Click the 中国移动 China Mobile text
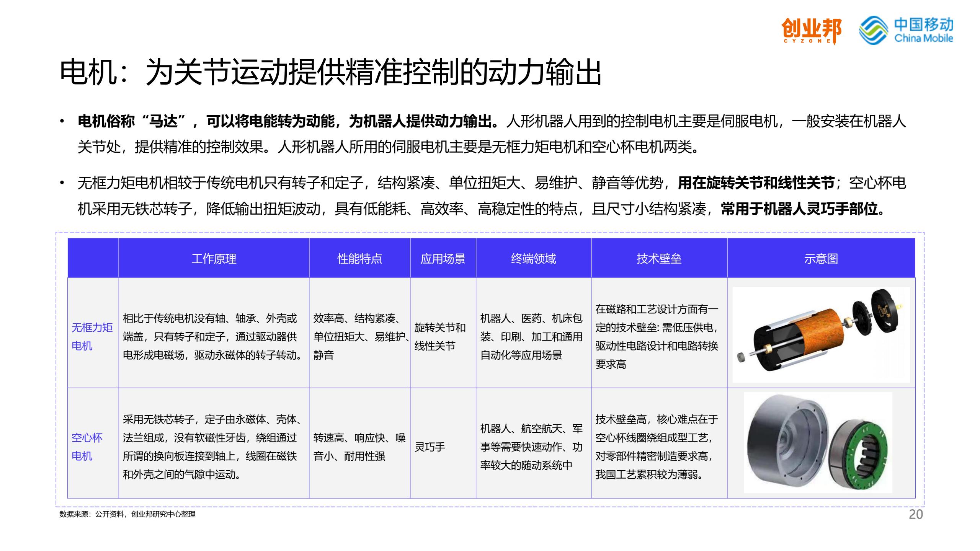The image size is (980, 551). (923, 30)
